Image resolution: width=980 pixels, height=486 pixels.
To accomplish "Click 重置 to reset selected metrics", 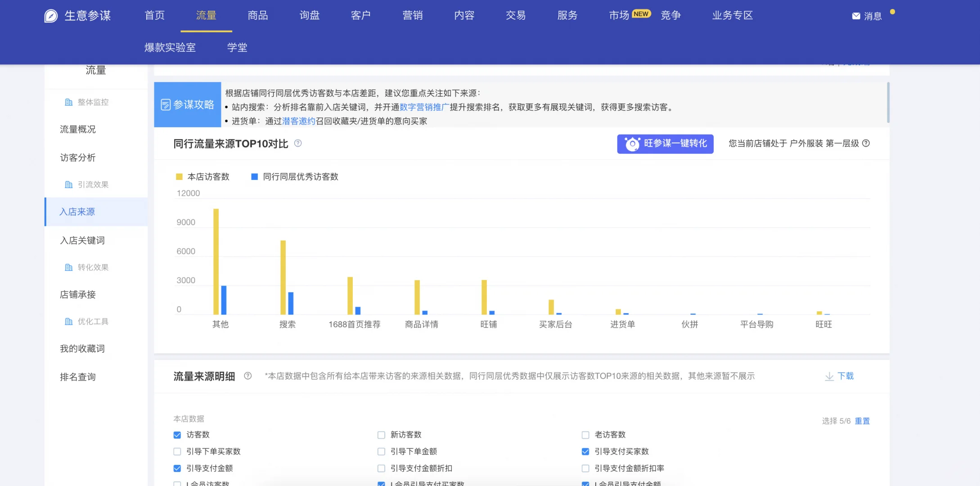I will (x=862, y=421).
